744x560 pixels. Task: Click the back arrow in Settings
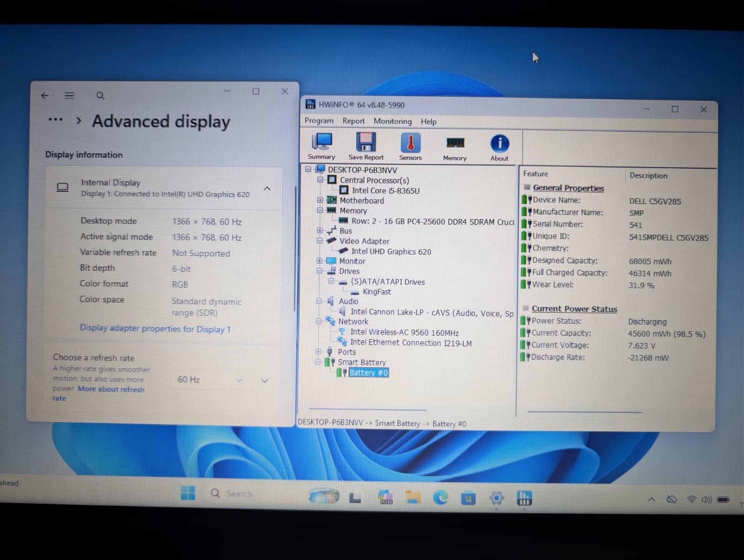click(x=45, y=95)
